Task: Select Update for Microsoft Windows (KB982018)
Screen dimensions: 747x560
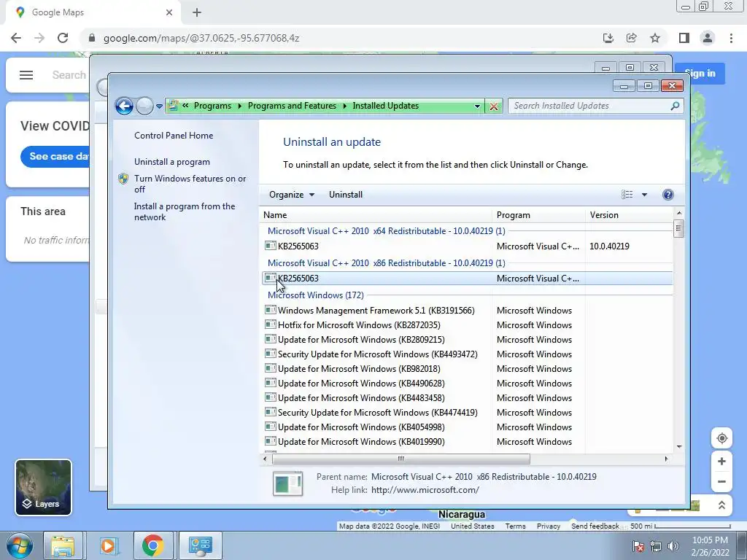Action: coord(467,369)
